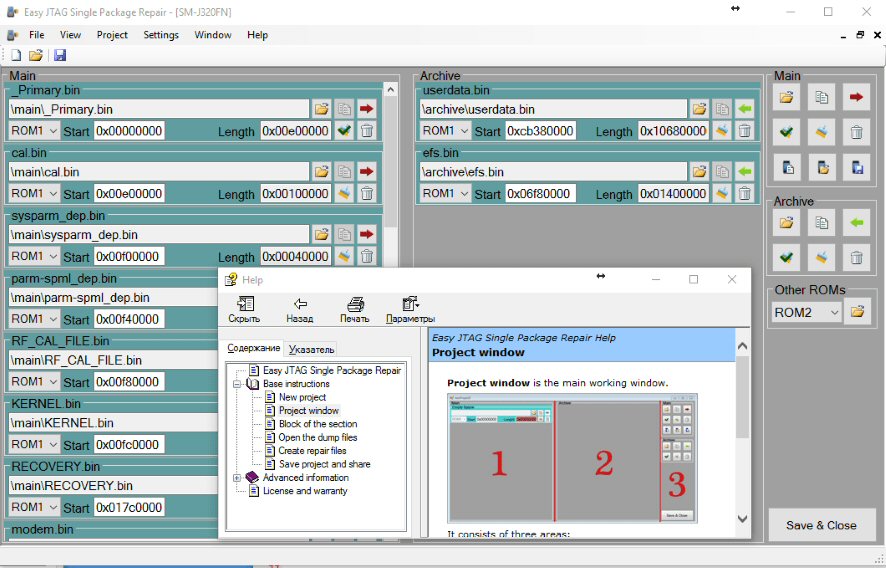The image size is (886, 568).
Task: Click the red arrow next to _Primary.bin
Action: [x=367, y=108]
